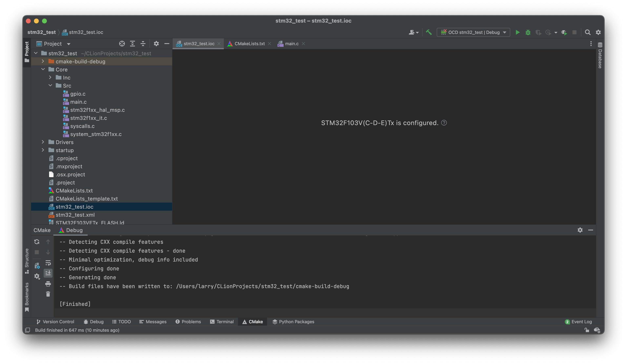This screenshot has height=364, width=627.
Task: Expand the startup folder
Action: pyautogui.click(x=43, y=150)
